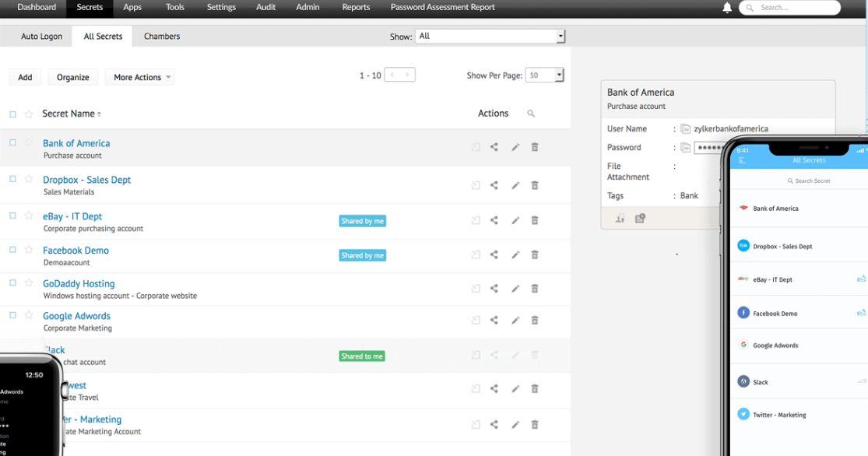
Task: Click the search magnifier icon in Actions column
Action: 531,114
